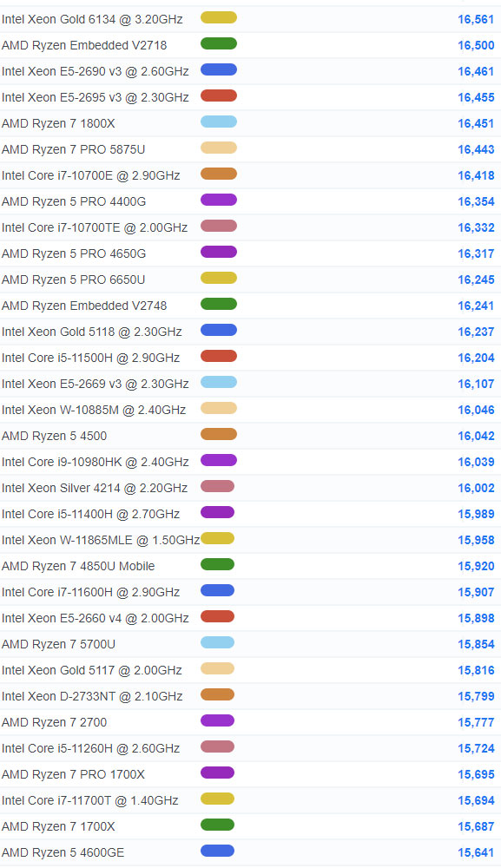This screenshot has width=501, height=868.
Task: Open AMD Ryzen 7 1800X link
Action: 58,123
